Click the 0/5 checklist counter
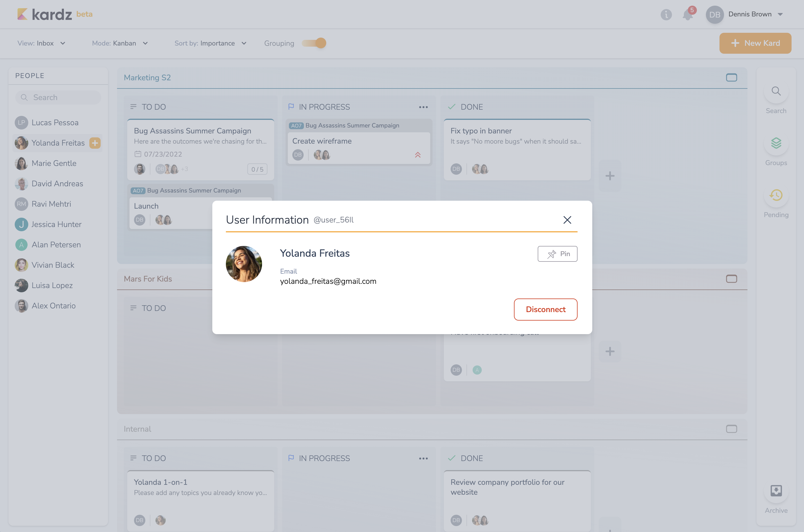Viewport: 804px width, 532px height. click(x=257, y=169)
